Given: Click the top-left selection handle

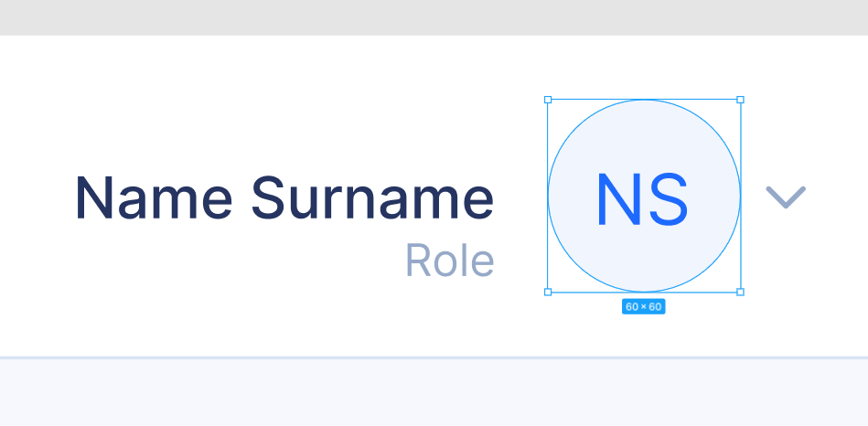Looking at the screenshot, I should (x=548, y=100).
